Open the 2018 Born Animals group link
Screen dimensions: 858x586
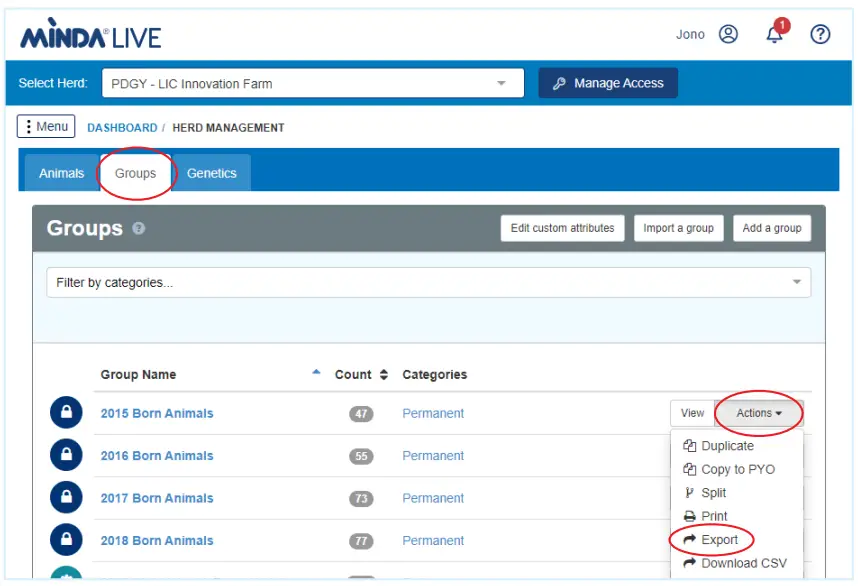point(156,541)
